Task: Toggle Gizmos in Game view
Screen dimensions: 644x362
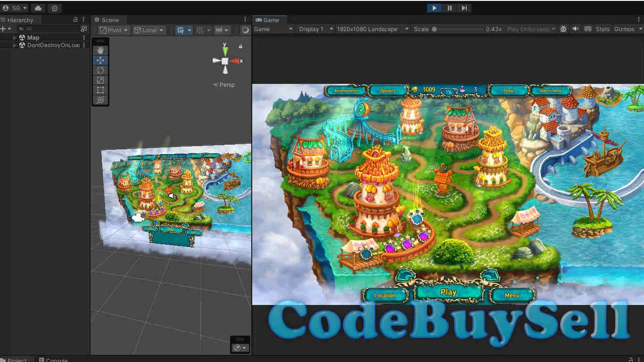Action: click(624, 29)
